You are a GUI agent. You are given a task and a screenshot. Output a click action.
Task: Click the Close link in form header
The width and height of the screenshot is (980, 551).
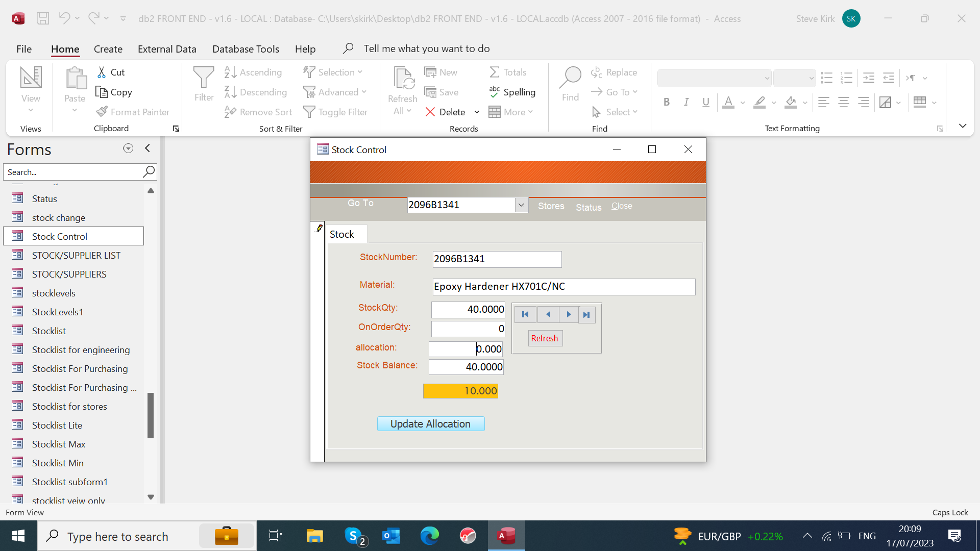622,206
